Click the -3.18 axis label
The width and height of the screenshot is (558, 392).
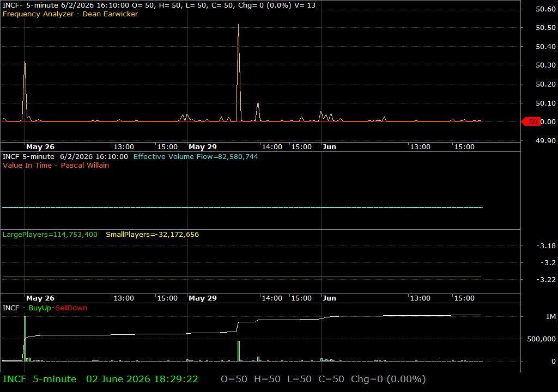pos(546,246)
